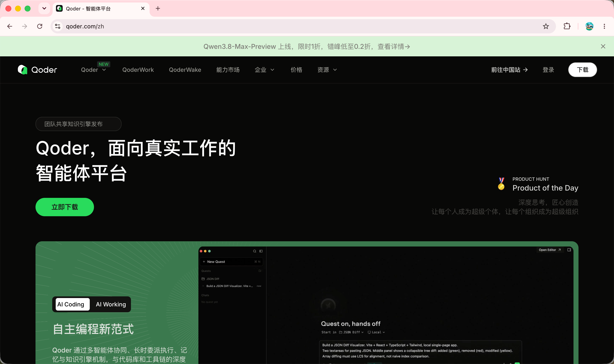The height and width of the screenshot is (364, 614).
Task: Click Open Editor in the demo window
Action: [x=550, y=250]
